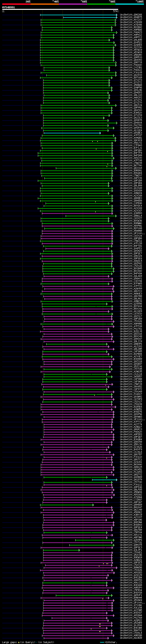Click the green alignment bar for UniRef100_Q8W1L4
This screenshot has height=644, width=146.
click(x=91, y=216)
